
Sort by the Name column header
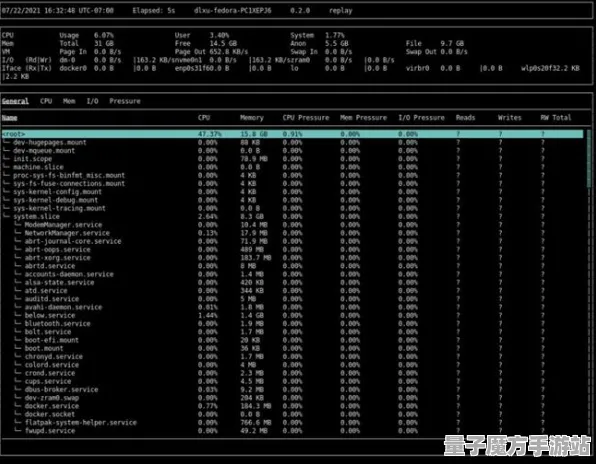tap(10, 118)
